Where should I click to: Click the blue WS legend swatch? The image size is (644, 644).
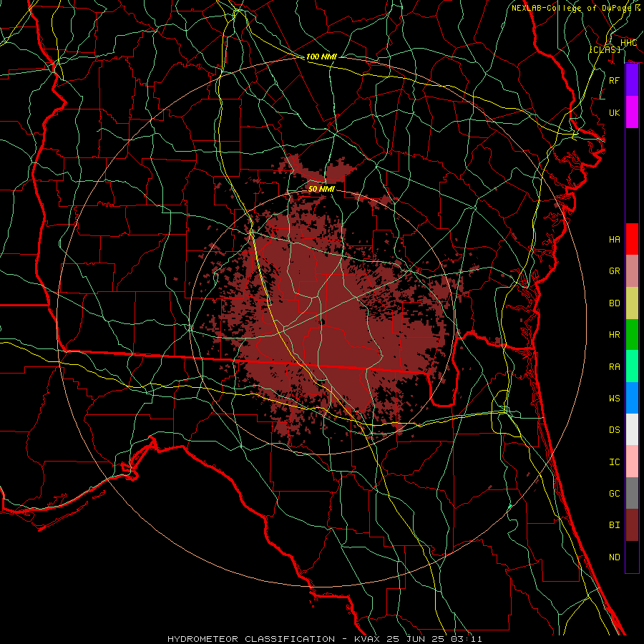click(x=632, y=398)
